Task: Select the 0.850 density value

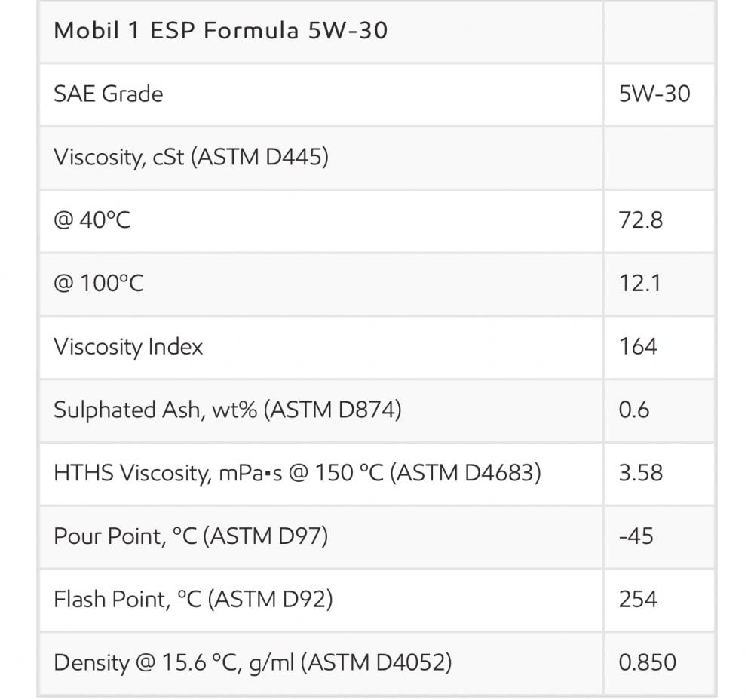Action: 648,662
